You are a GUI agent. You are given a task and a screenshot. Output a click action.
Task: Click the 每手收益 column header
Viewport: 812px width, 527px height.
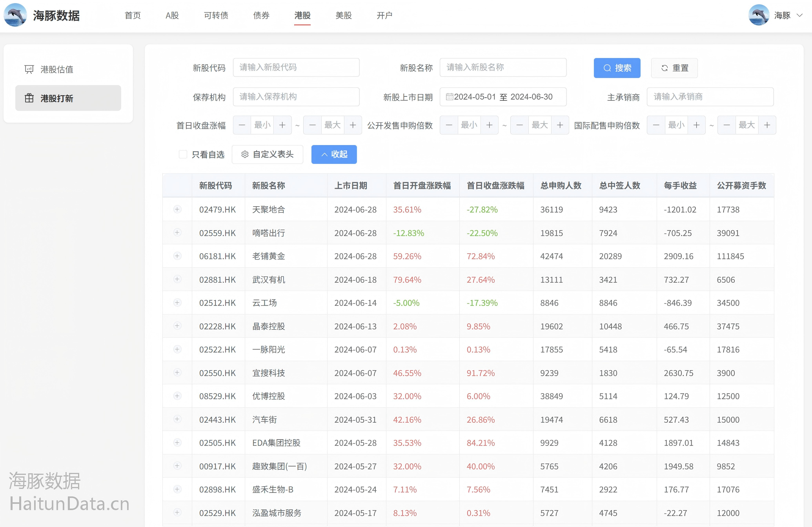point(683,185)
